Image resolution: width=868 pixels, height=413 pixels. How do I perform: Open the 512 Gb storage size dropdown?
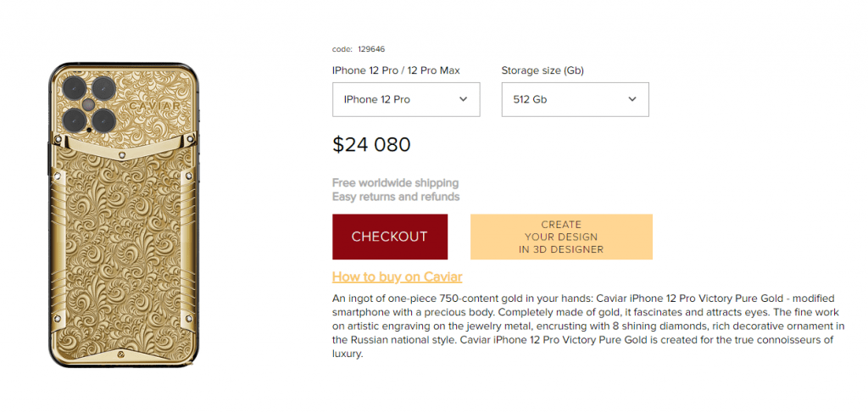pos(576,100)
